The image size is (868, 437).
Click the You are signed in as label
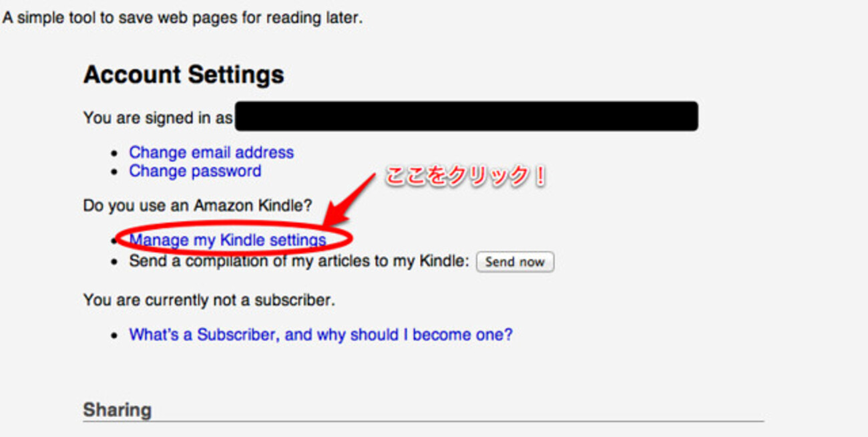click(x=158, y=118)
